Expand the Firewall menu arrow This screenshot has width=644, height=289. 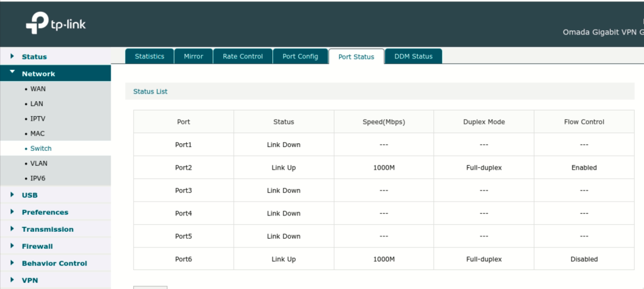13,246
